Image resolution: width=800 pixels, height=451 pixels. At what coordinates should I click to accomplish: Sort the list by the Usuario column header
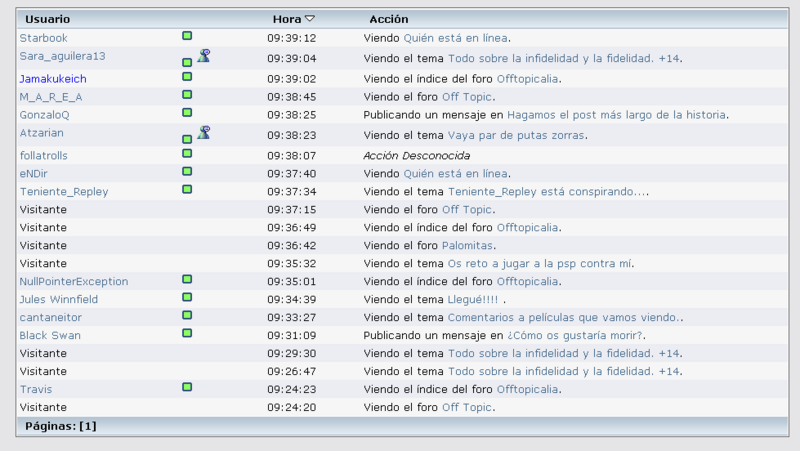(x=47, y=19)
